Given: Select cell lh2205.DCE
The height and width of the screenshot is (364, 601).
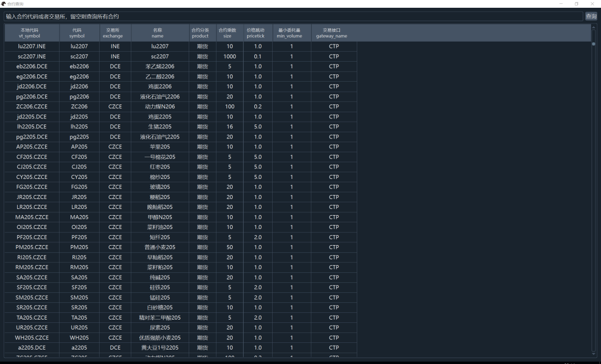Looking at the screenshot, I should tap(32, 127).
